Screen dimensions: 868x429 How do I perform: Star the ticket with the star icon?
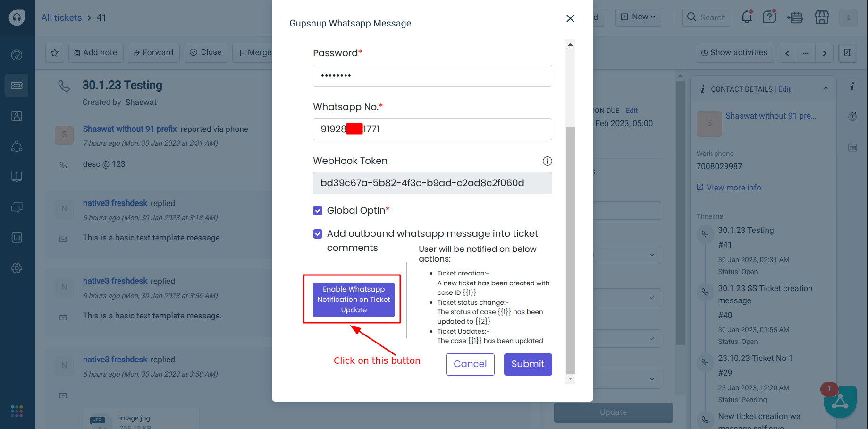pyautogui.click(x=55, y=53)
